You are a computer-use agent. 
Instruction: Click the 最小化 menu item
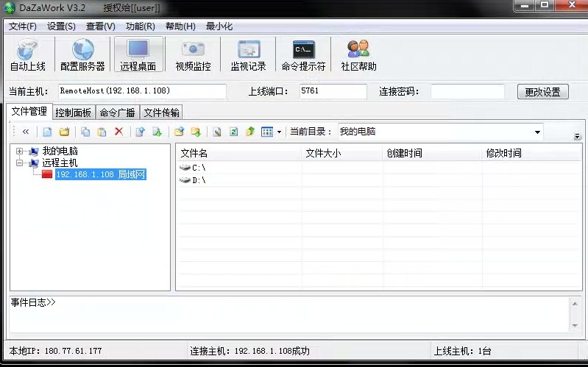pyautogui.click(x=219, y=26)
